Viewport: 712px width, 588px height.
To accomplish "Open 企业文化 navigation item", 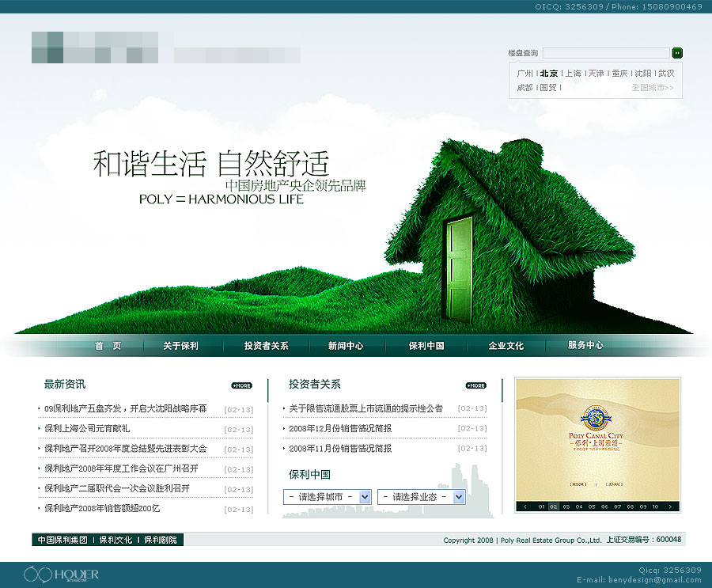I will [506, 346].
